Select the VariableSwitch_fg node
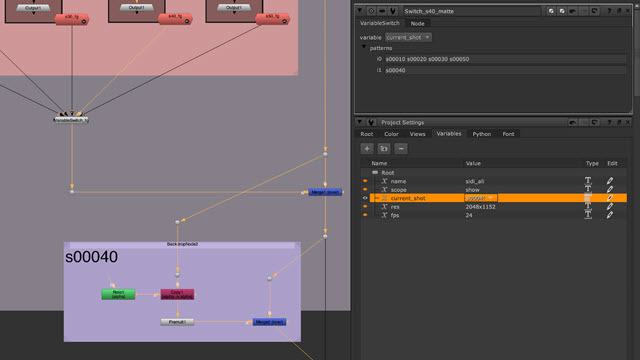The image size is (640, 360). [x=71, y=120]
